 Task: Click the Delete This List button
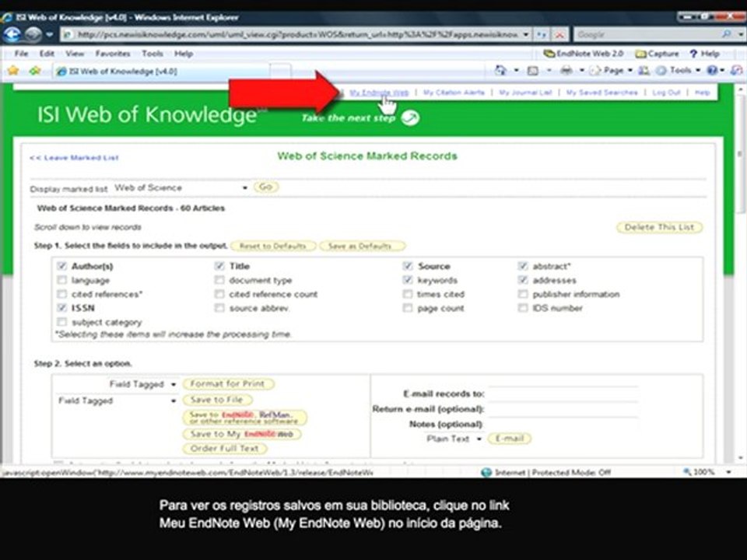click(659, 227)
